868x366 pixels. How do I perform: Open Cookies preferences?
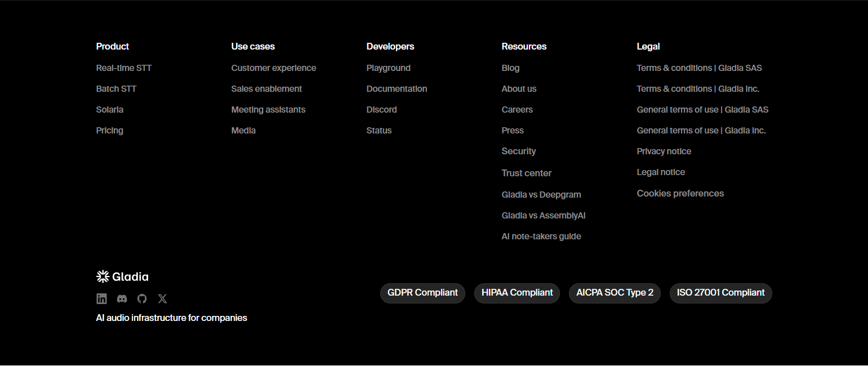680,193
